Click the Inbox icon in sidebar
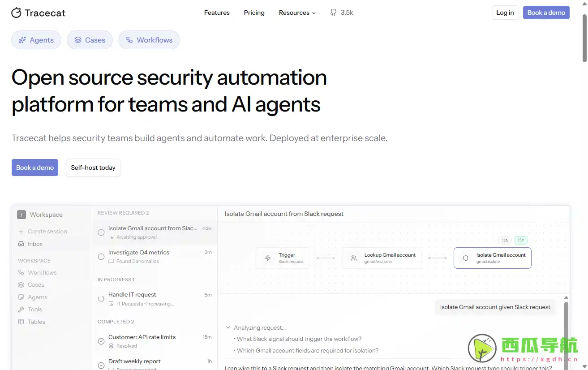588x370 pixels. click(21, 244)
